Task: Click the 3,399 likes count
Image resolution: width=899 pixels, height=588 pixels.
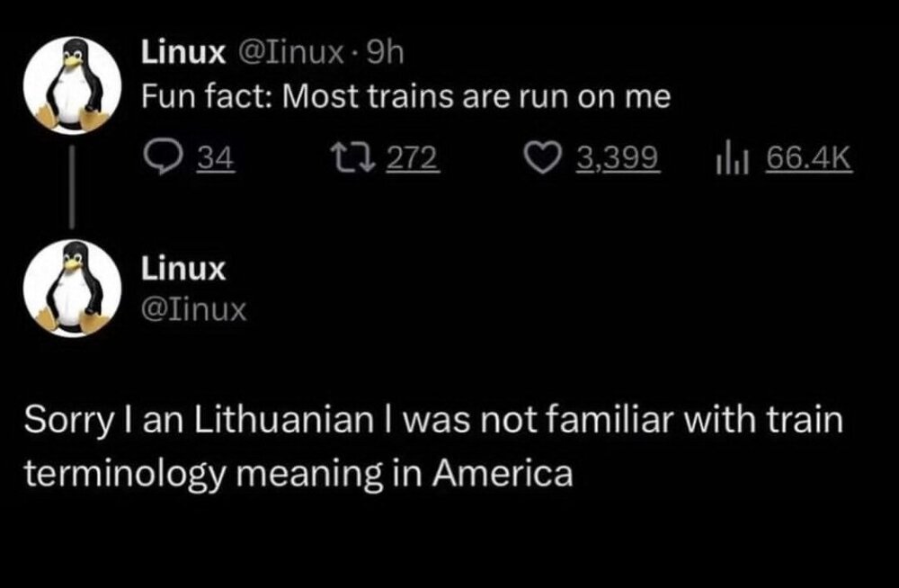Action: point(618,159)
